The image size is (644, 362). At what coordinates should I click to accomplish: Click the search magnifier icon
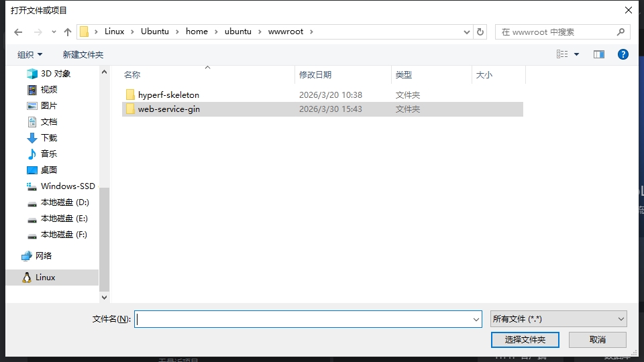tap(621, 32)
